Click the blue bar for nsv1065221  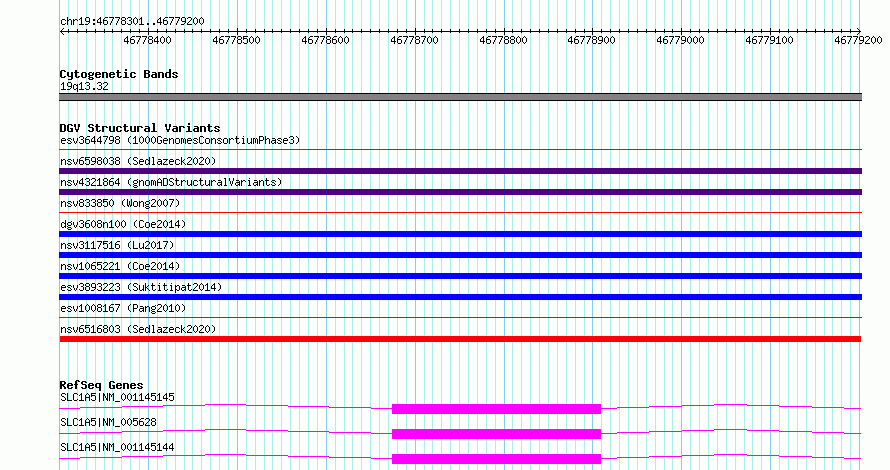point(460,276)
